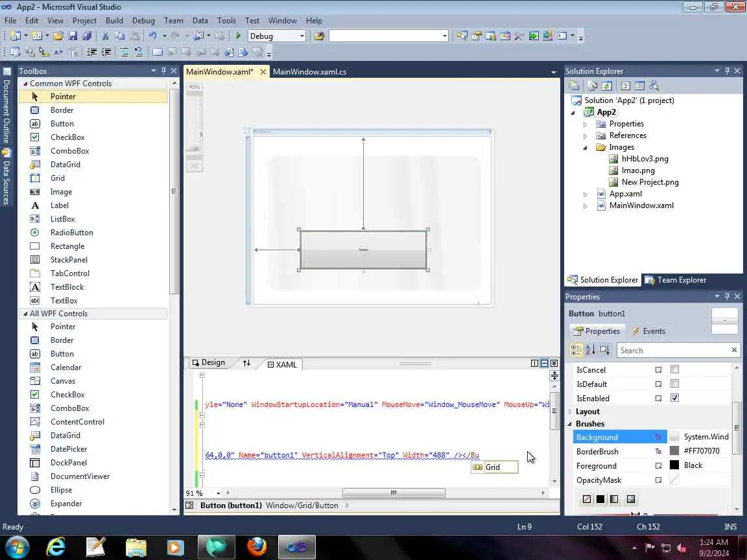Open the 91 % zoom dropdown
This screenshot has height=560, width=747.
pos(218,493)
